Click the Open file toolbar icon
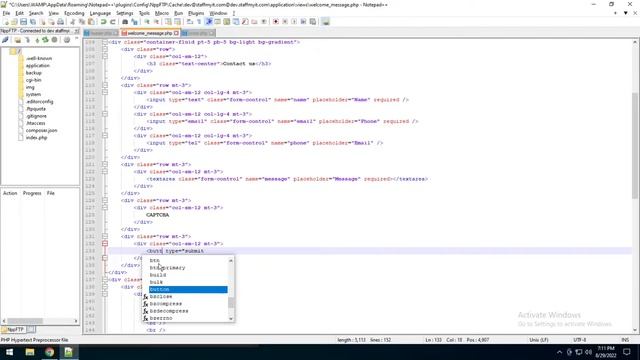Viewport: 640px width, 360px height. coord(14,22)
